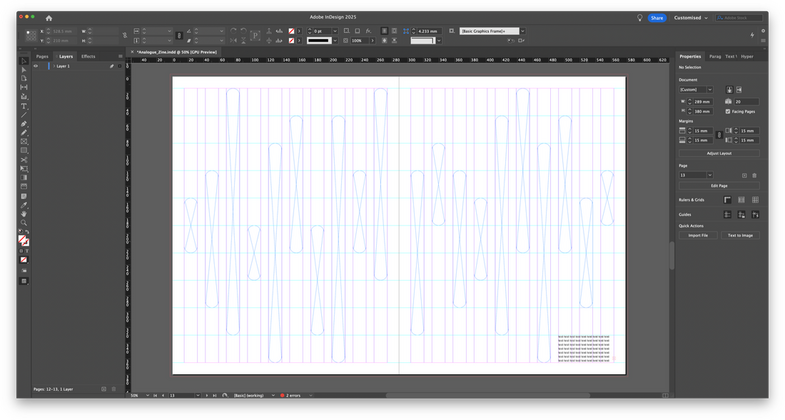Click the fill/stroke color swatch in toolbox
The width and height of the screenshot is (785, 420).
(24, 241)
